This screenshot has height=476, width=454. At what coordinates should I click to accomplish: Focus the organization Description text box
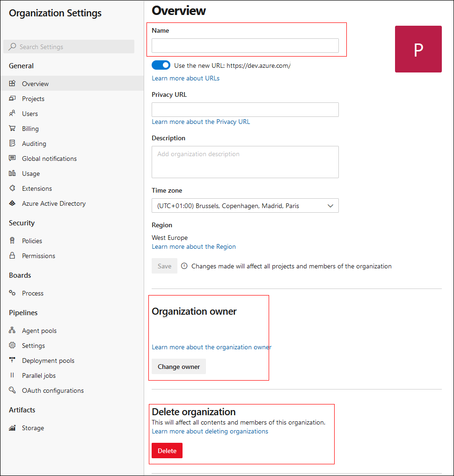click(245, 162)
